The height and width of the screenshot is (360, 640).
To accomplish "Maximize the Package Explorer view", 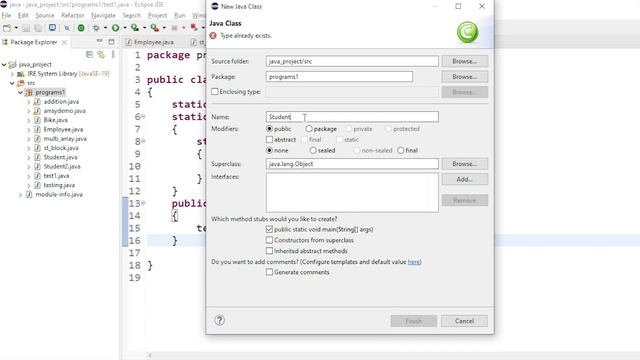I will [x=111, y=42].
